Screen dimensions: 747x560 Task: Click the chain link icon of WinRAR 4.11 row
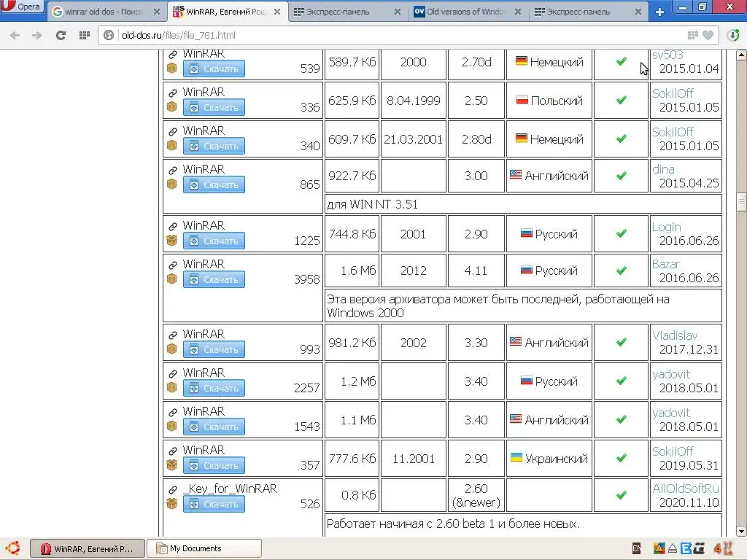point(172,265)
